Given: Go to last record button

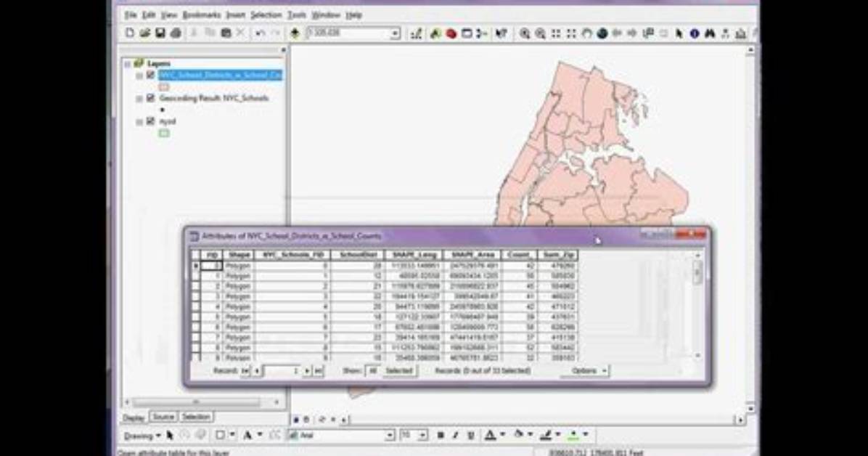Looking at the screenshot, I should (x=319, y=370).
